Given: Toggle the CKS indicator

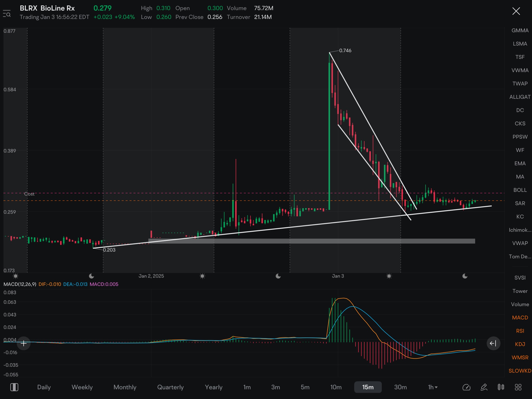Looking at the screenshot, I should tap(520, 124).
